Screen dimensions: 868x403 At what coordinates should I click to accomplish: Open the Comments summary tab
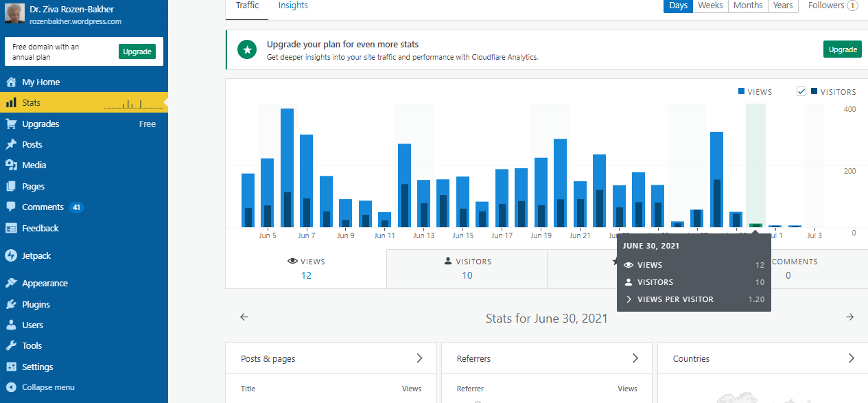788,268
